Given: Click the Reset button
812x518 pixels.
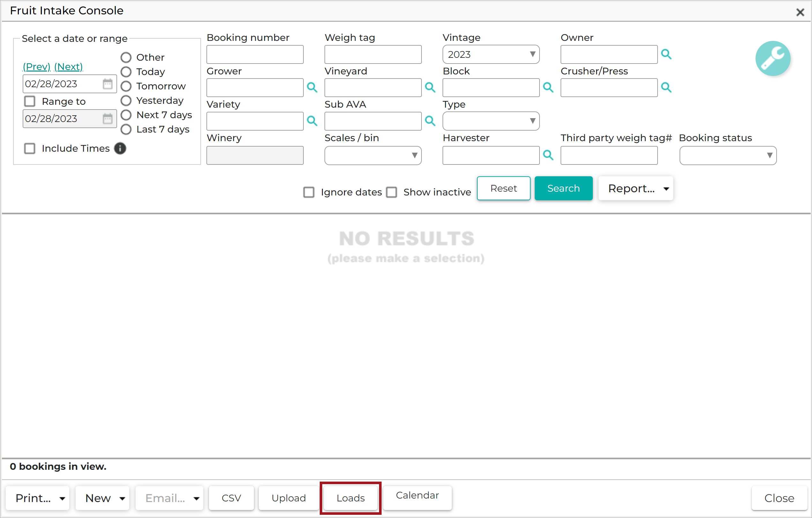Looking at the screenshot, I should [x=503, y=188].
